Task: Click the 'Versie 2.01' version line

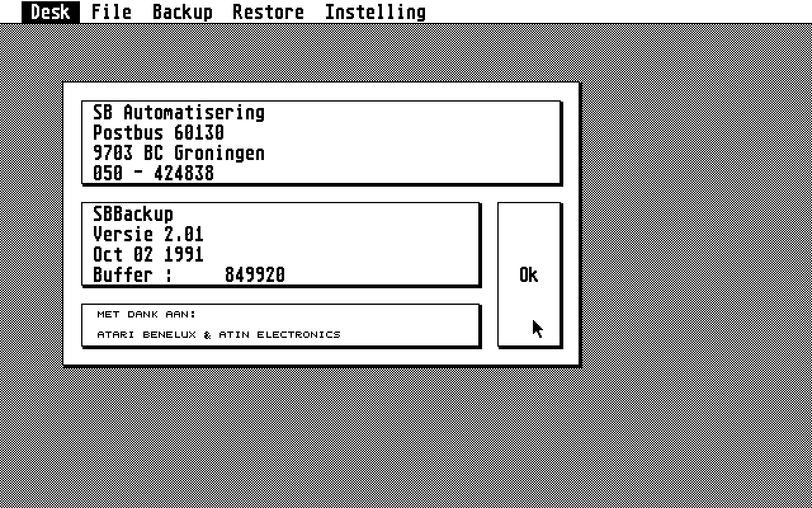Action: coord(148,234)
